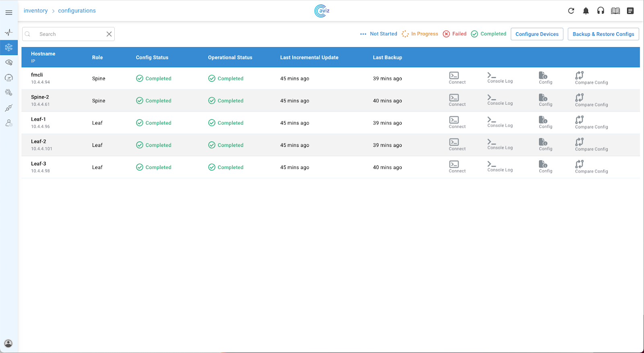The width and height of the screenshot is (644, 353).
Task: Open Console Log for Leaf-2
Action: (500, 145)
